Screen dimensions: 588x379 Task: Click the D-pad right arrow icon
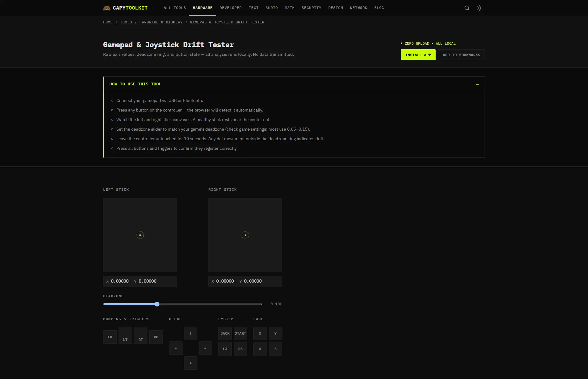[205, 348]
